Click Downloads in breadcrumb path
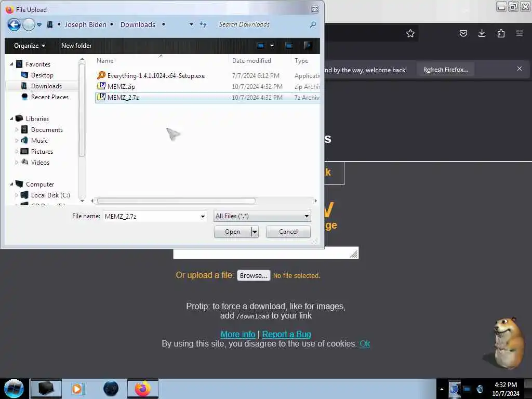Image resolution: width=532 pixels, height=399 pixels. pyautogui.click(x=138, y=24)
